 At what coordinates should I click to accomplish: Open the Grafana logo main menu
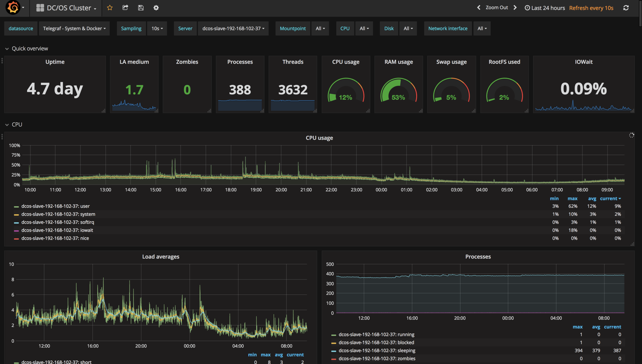pyautogui.click(x=13, y=8)
